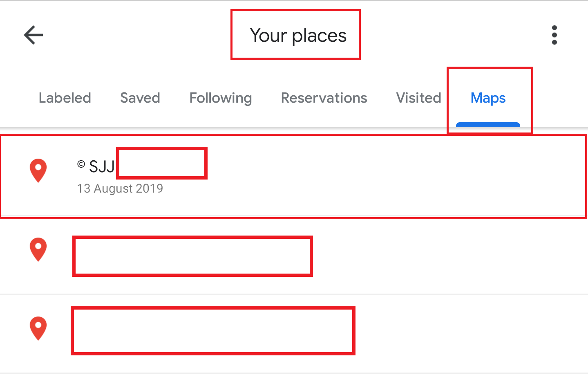588x375 pixels.
Task: Open the three-dot overflow menu
Action: click(x=554, y=35)
